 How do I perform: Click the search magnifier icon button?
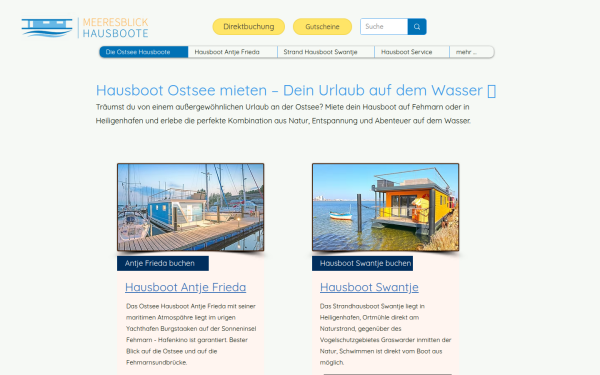[x=417, y=26]
